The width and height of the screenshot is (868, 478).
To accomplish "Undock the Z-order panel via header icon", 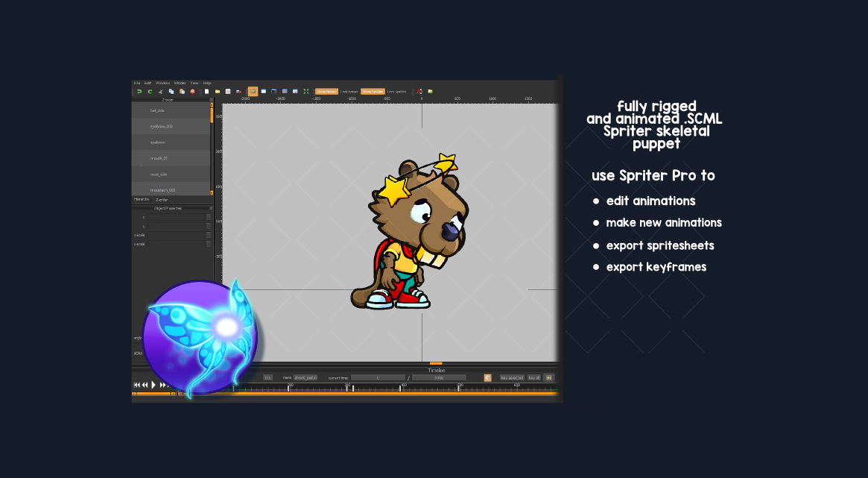I will click(211, 100).
